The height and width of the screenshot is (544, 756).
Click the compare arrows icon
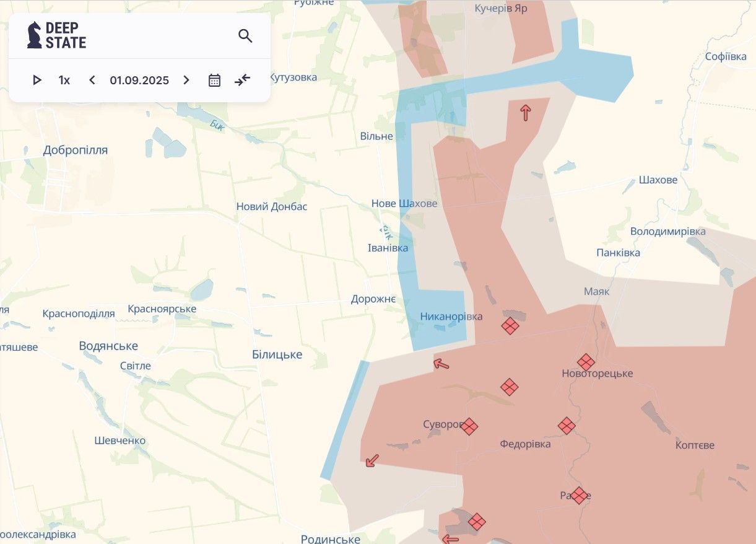coord(243,80)
